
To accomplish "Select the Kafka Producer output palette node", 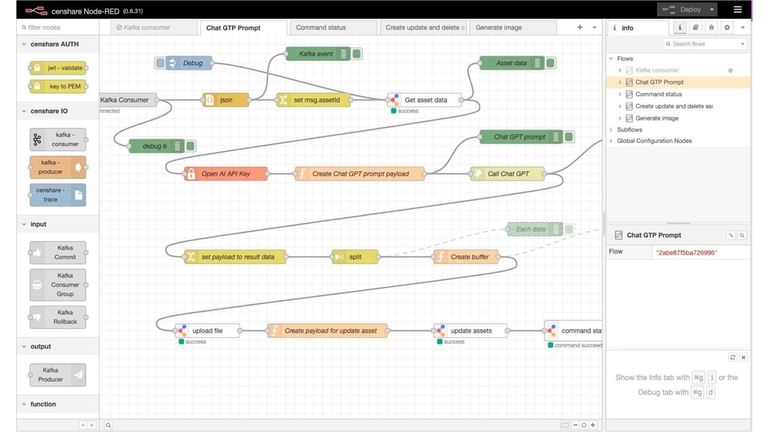I will pyautogui.click(x=58, y=375).
